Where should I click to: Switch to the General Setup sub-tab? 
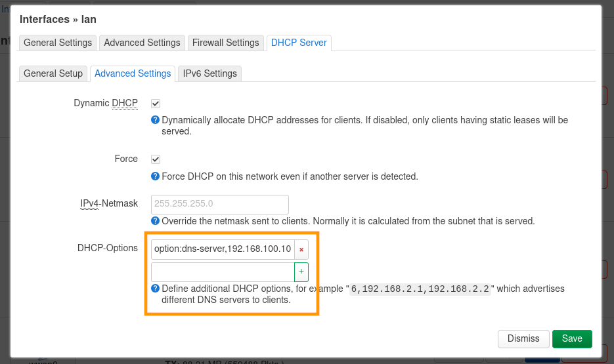53,73
